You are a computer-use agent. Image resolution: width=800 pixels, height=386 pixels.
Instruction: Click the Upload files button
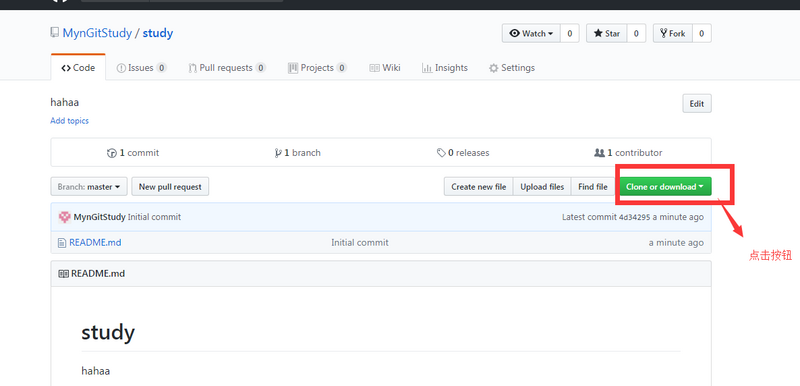tap(542, 187)
